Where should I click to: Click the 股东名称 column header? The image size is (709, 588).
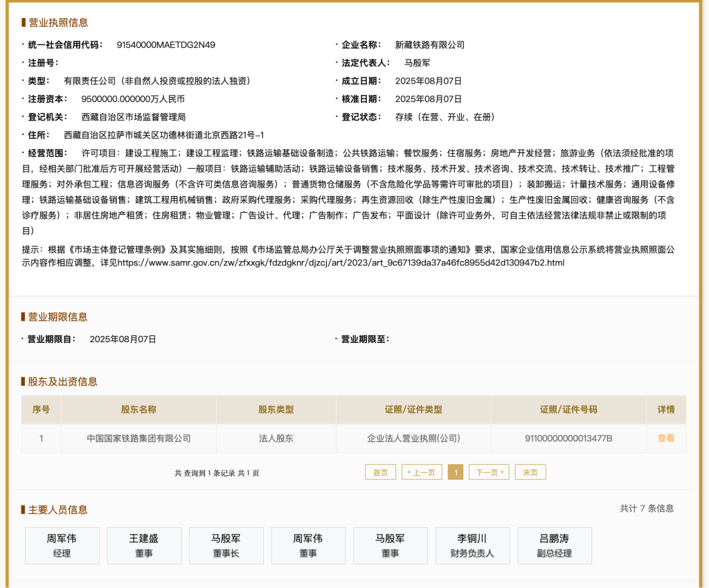click(138, 409)
